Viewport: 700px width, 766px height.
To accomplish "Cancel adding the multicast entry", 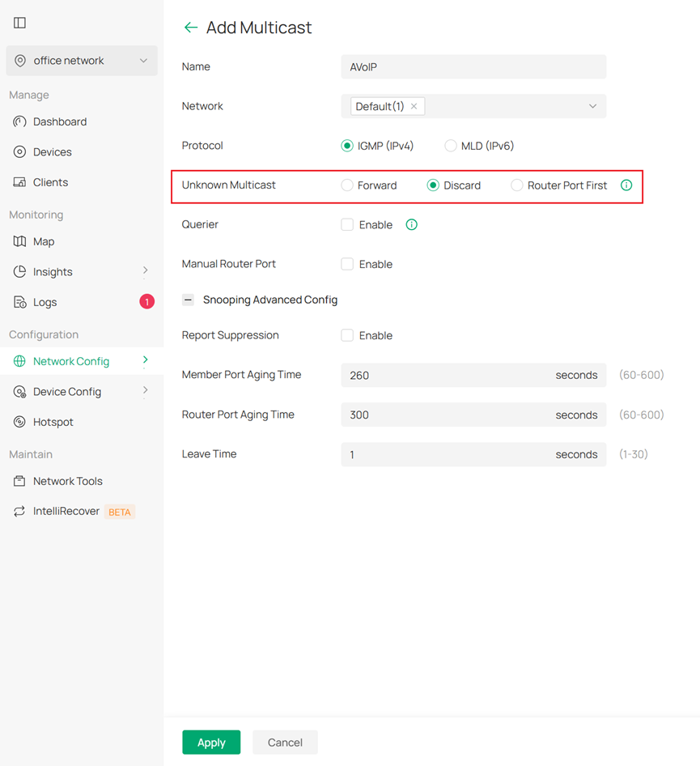I will [x=285, y=742].
